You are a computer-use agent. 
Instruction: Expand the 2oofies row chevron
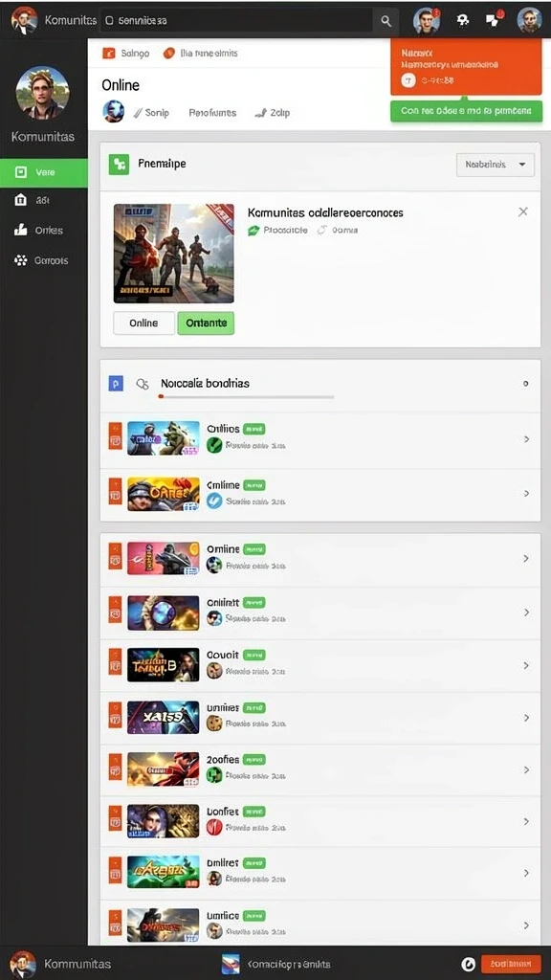[x=527, y=770]
